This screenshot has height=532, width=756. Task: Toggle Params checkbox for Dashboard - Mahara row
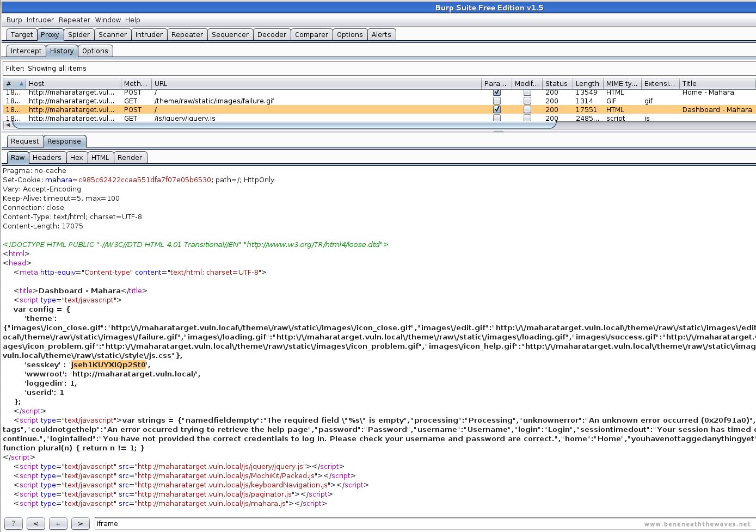coord(497,109)
